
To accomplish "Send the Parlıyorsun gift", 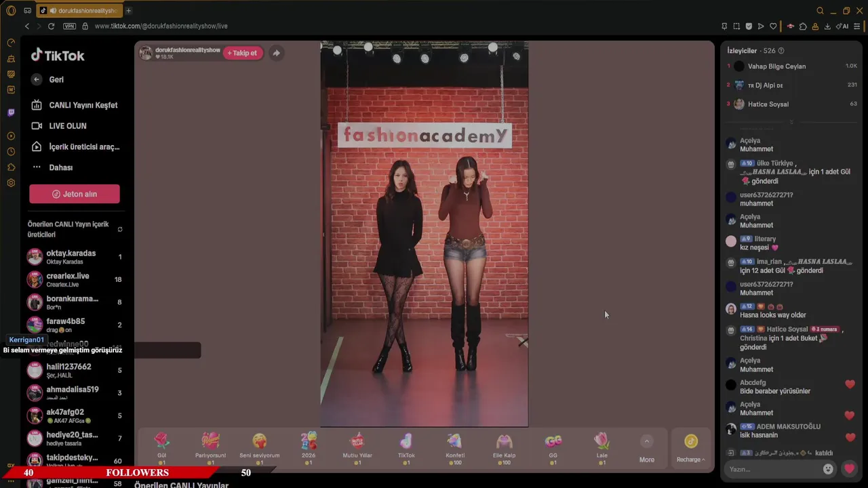I will [210, 448].
